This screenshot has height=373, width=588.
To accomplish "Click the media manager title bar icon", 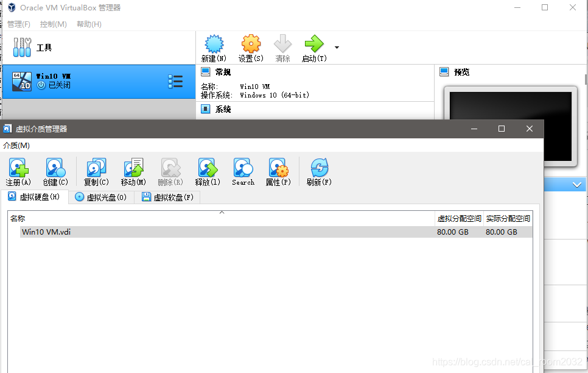I will coord(7,129).
